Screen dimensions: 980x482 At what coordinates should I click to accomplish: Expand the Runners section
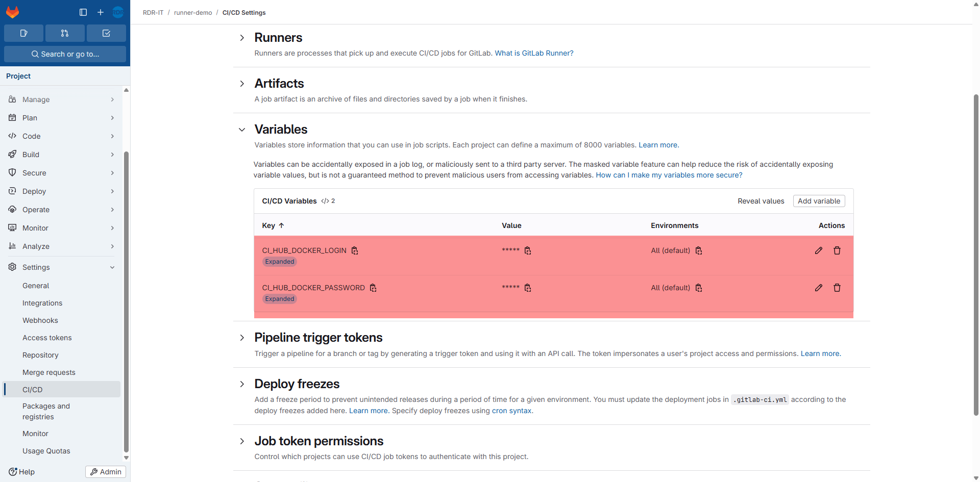(x=242, y=38)
